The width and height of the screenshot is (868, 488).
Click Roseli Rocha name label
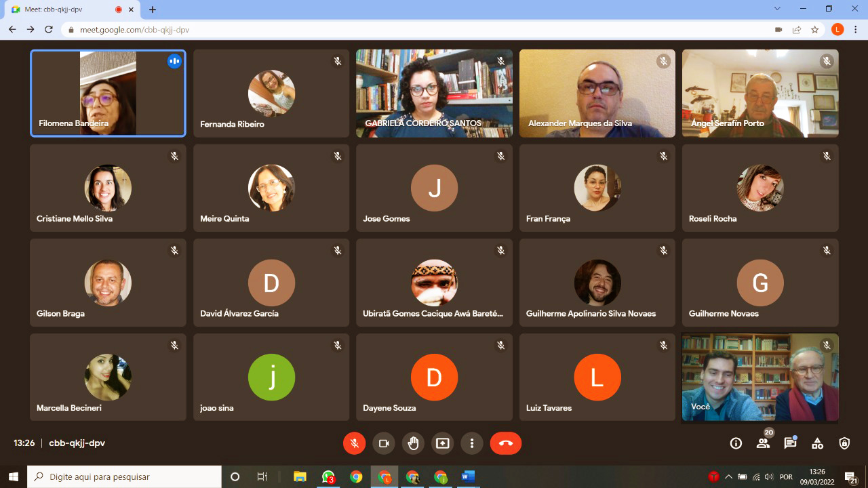[713, 218]
